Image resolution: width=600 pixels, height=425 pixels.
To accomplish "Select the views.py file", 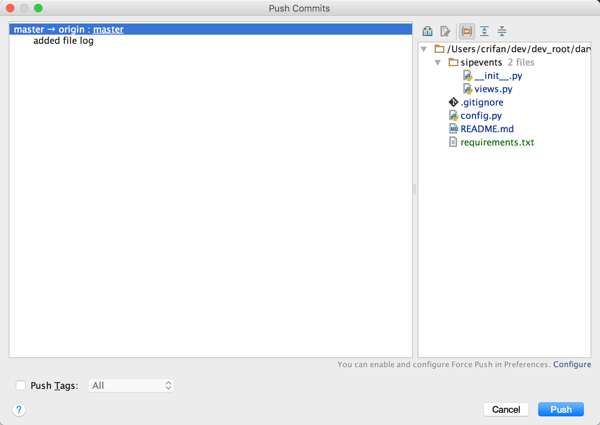I will pos(493,89).
